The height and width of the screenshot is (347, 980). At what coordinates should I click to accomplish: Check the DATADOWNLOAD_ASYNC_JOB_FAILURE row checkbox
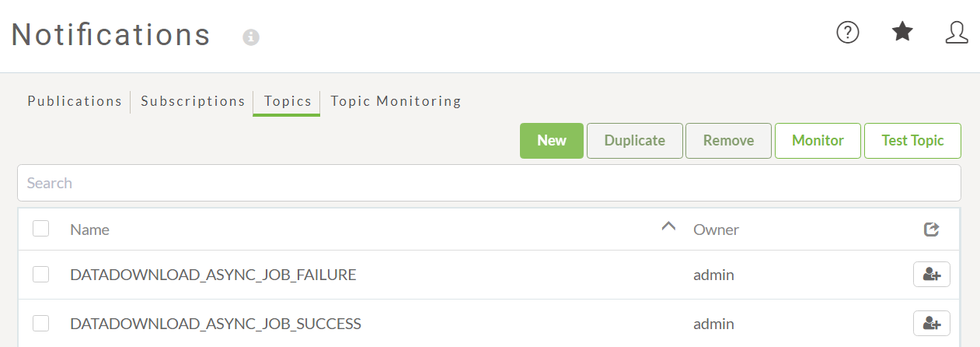[41, 274]
